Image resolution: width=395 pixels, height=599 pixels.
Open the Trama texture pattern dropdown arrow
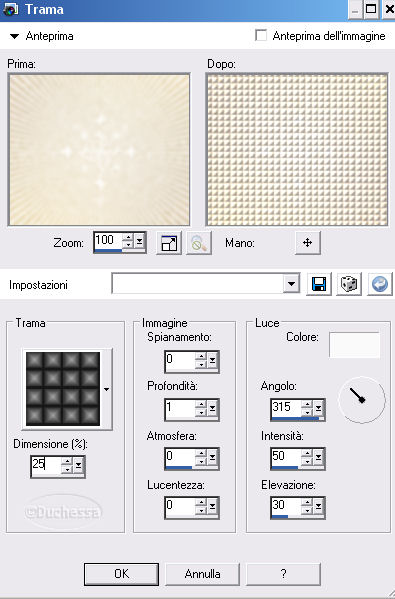point(106,389)
